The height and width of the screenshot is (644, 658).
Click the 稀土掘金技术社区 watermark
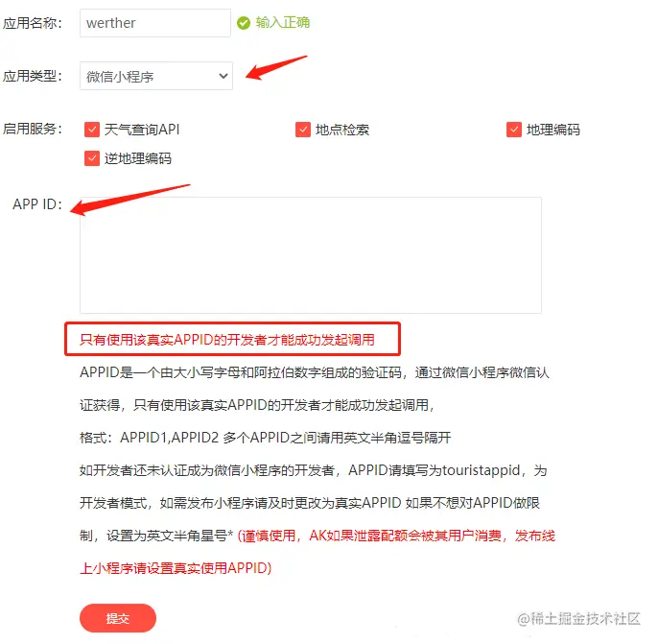point(579,619)
